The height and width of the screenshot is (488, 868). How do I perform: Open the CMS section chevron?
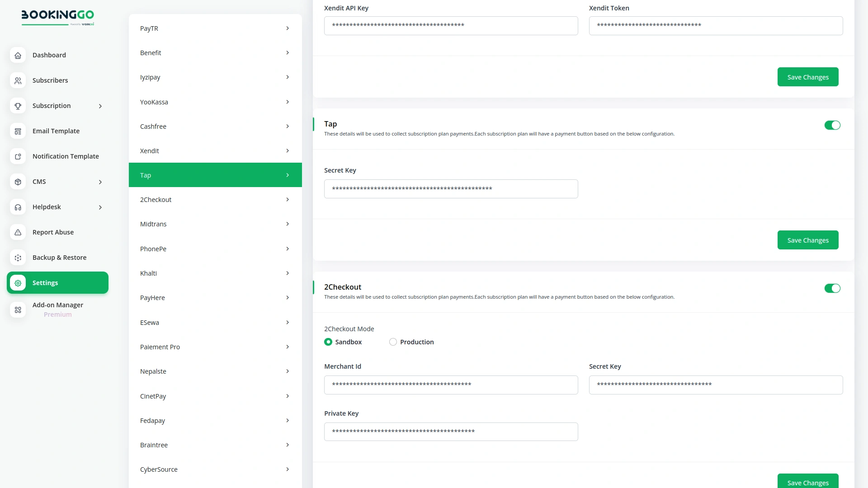(100, 182)
